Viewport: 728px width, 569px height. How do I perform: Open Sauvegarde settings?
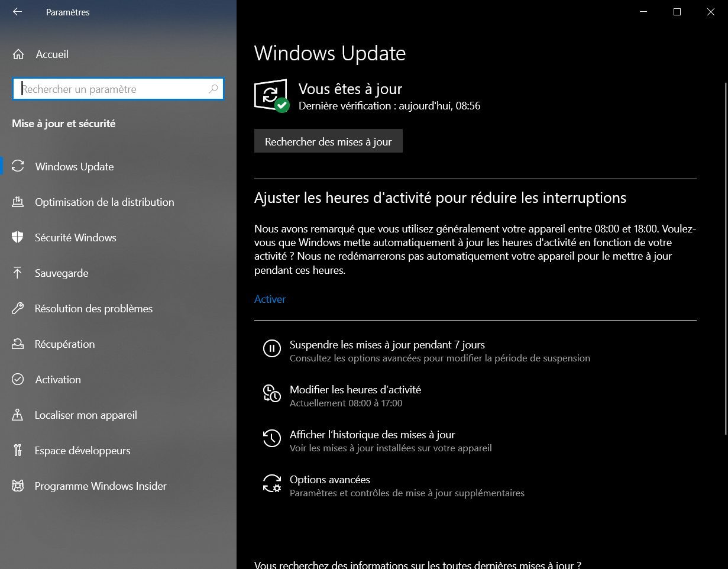click(118, 273)
